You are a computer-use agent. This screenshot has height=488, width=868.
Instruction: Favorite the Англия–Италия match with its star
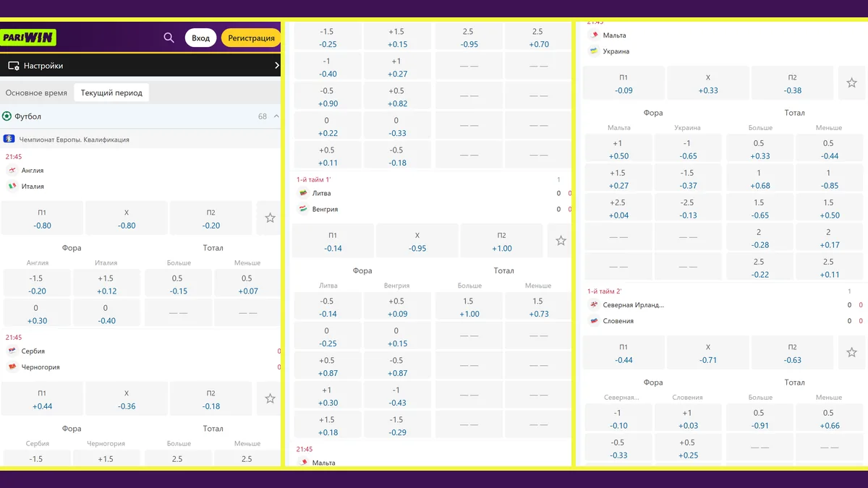[x=270, y=218]
